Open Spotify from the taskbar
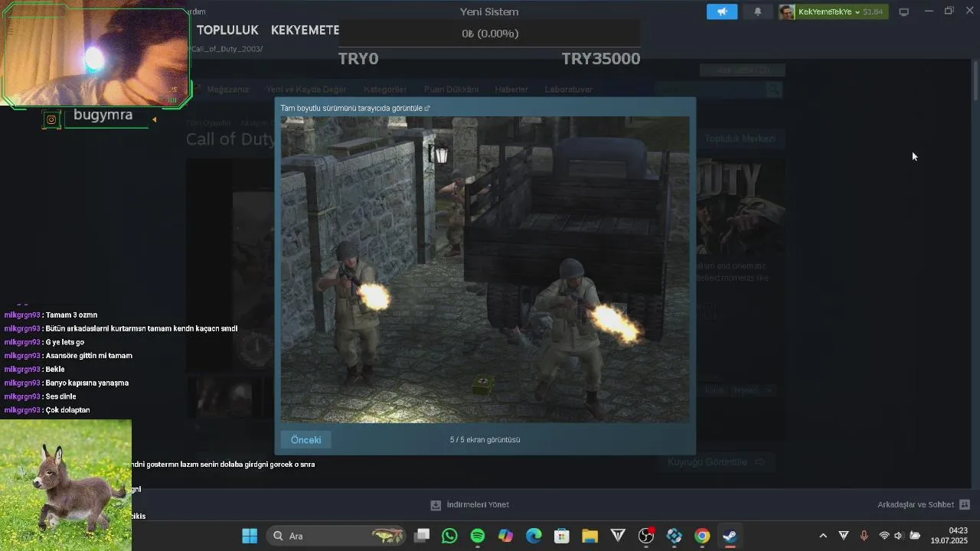The width and height of the screenshot is (980, 551). coord(478,536)
